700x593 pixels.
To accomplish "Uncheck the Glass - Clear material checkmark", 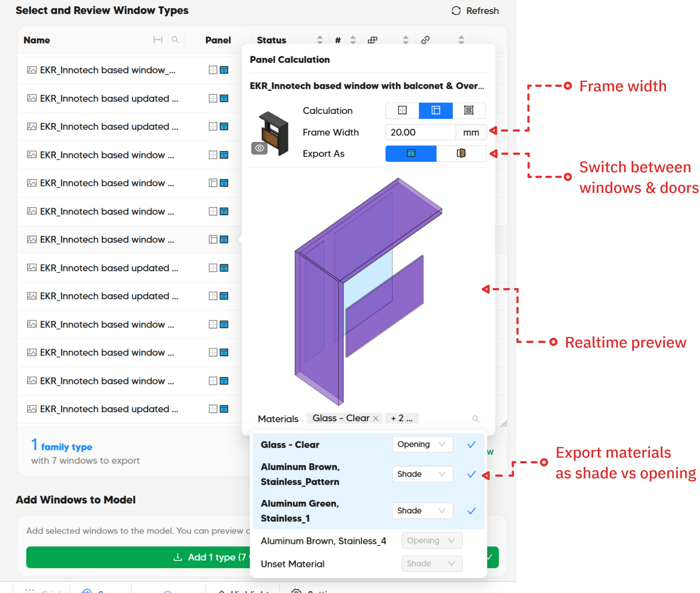I will (472, 445).
